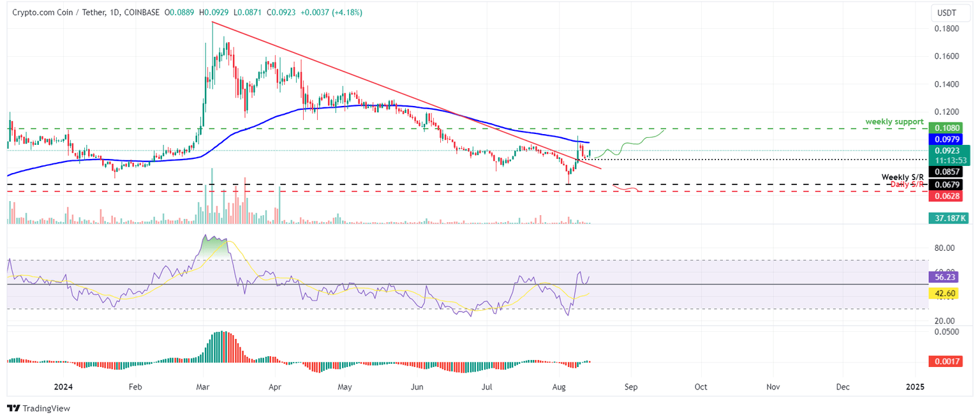Select the Daily S/R chart label

(x=908, y=184)
